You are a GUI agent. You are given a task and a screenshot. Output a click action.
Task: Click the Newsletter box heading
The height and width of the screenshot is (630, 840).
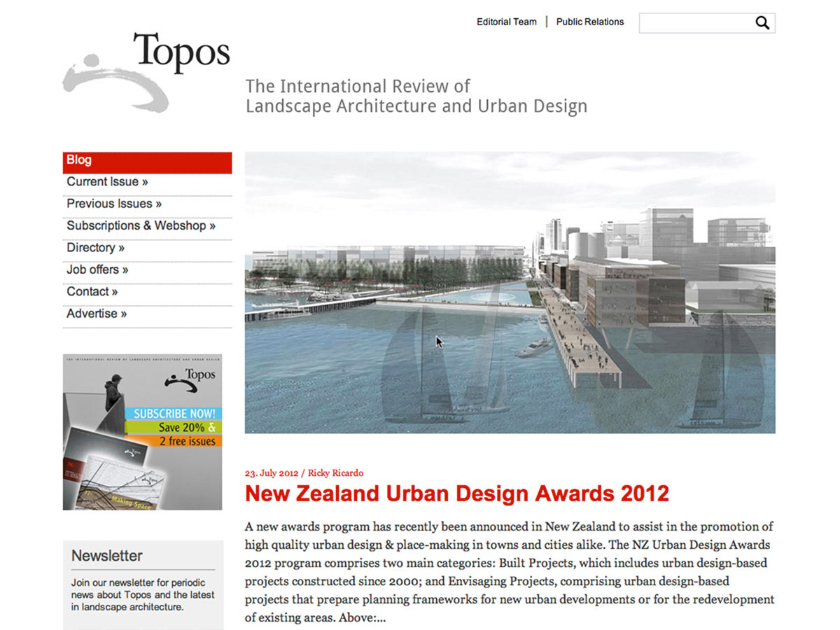point(107,556)
